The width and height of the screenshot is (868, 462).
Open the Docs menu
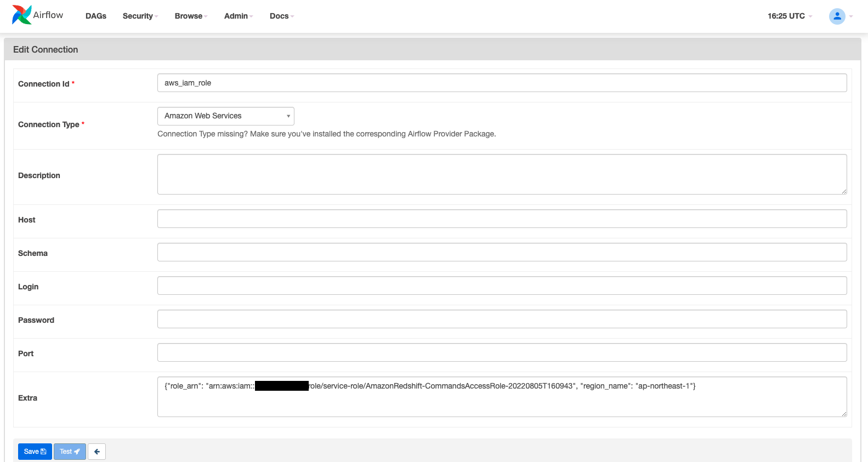tap(282, 16)
